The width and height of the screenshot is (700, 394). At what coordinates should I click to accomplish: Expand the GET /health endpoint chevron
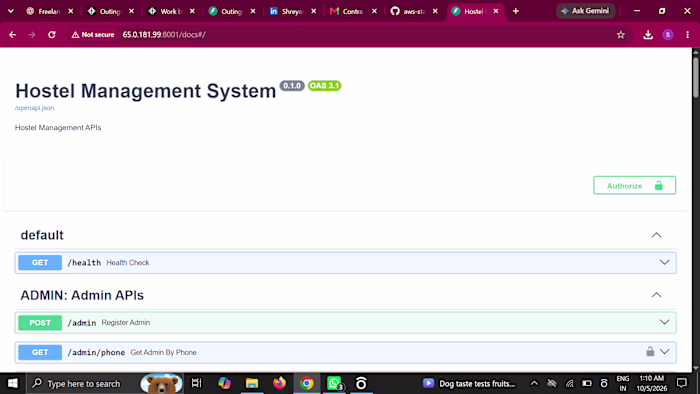coord(664,262)
